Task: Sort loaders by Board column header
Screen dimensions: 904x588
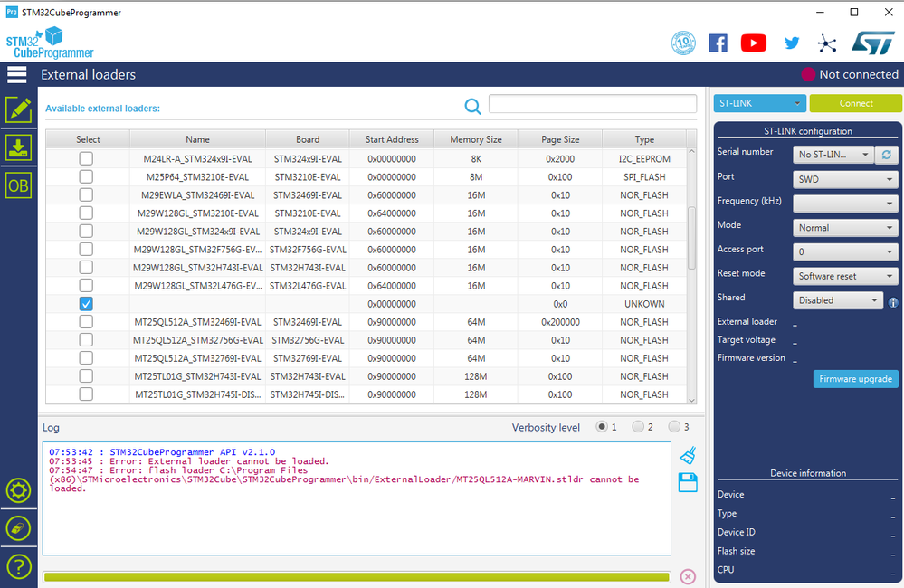Action: click(x=308, y=139)
